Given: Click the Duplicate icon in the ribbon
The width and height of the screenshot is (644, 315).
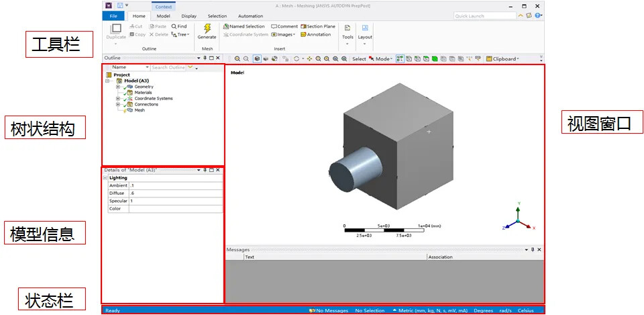Looking at the screenshot, I should [x=116, y=30].
